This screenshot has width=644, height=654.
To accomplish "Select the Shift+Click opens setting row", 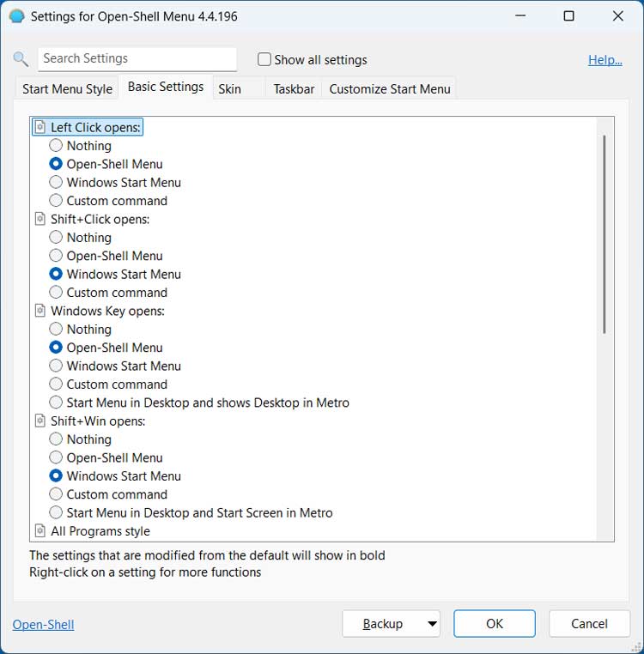I will click(x=92, y=219).
